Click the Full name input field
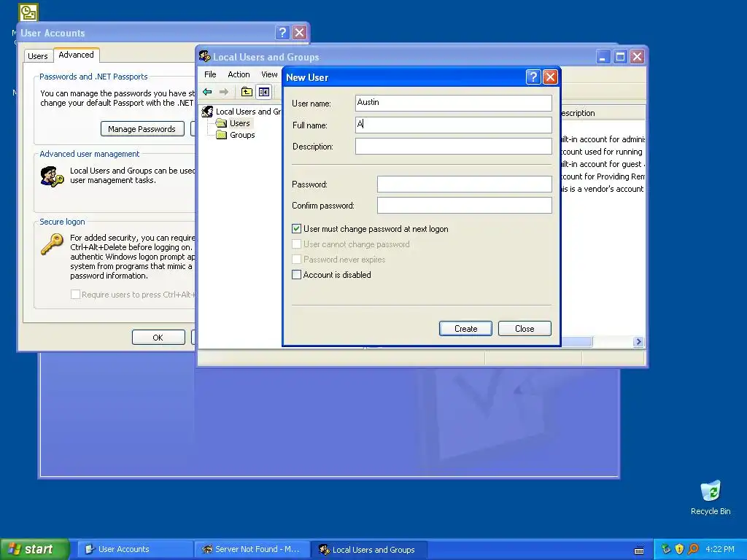The image size is (747, 560). coord(454,125)
